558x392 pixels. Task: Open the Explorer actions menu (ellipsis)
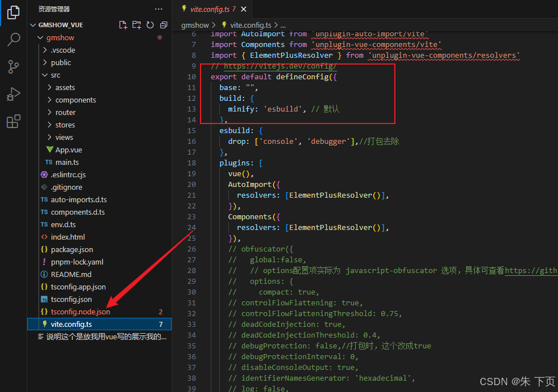tap(159, 9)
